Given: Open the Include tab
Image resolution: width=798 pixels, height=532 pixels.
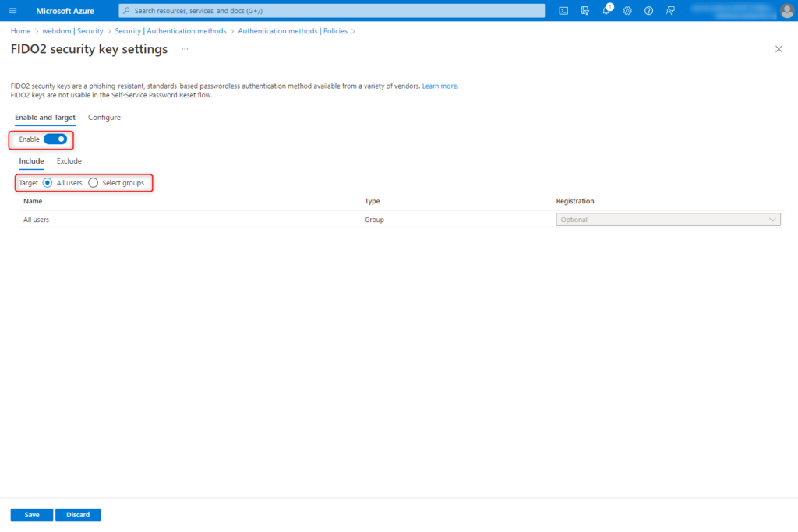Looking at the screenshot, I should coord(31,161).
